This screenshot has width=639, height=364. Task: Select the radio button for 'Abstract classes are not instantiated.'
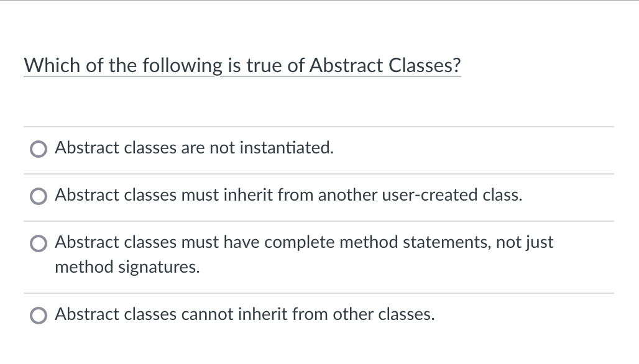point(39,149)
